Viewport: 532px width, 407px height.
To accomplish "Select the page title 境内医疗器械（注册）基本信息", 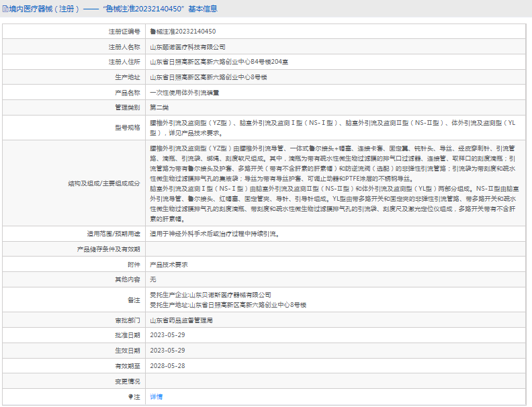I will (x=113, y=9).
